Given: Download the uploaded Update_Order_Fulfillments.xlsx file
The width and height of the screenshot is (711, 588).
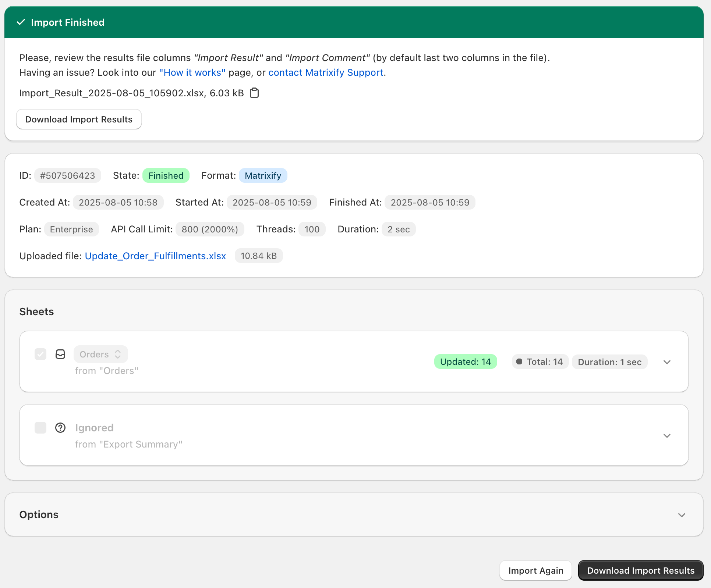Looking at the screenshot, I should coord(155,256).
